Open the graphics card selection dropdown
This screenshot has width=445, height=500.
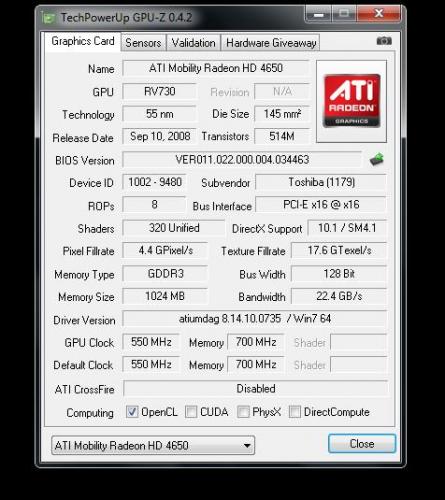point(153,445)
